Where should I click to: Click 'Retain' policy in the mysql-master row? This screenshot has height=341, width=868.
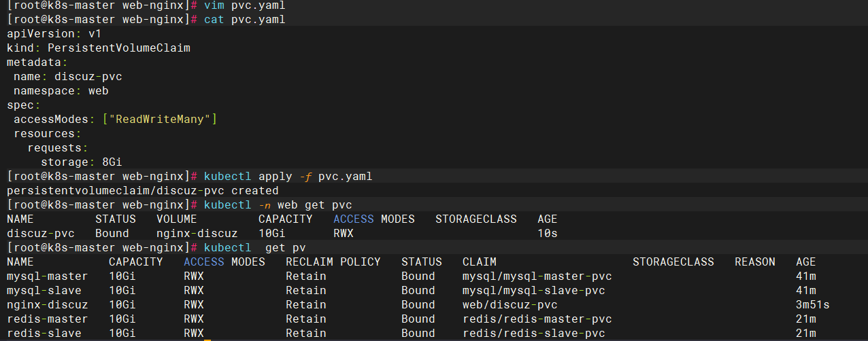[x=306, y=276]
